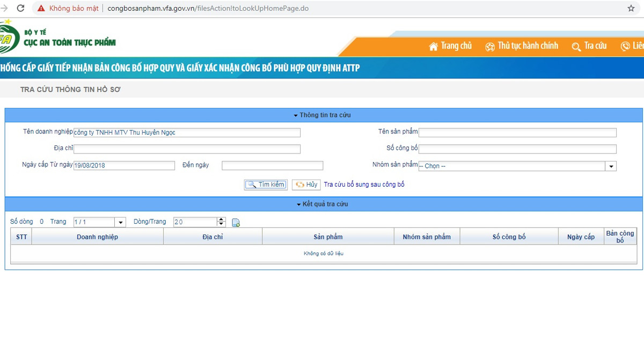644x361 pixels.
Task: Collapse the Thông tin tra cứu section
Action: (295, 115)
